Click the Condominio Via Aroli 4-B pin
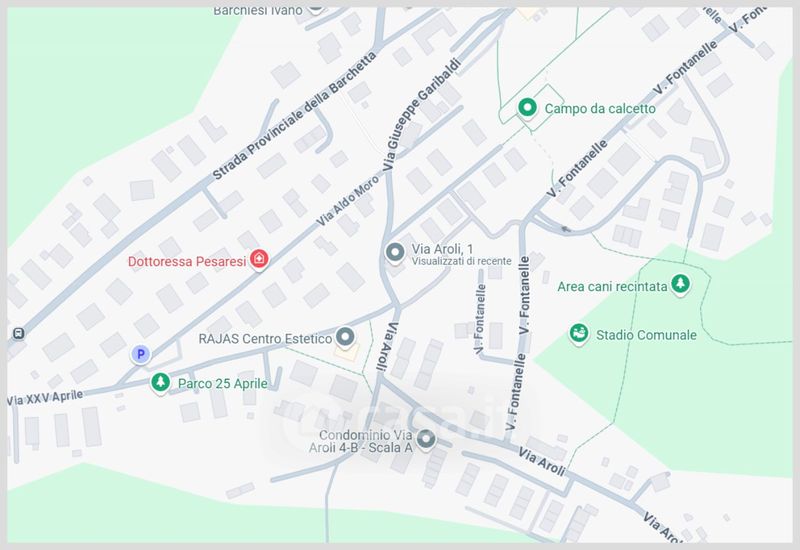 pos(426,439)
